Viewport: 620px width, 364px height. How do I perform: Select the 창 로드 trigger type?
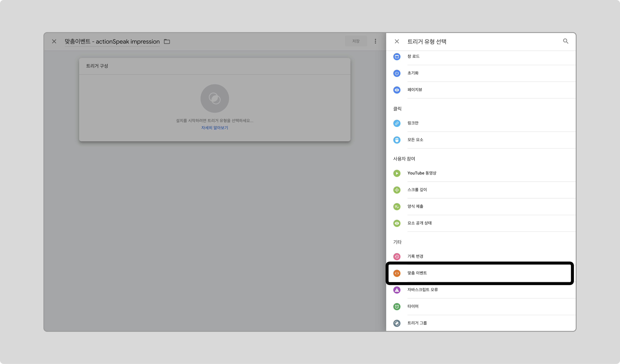pos(481,57)
